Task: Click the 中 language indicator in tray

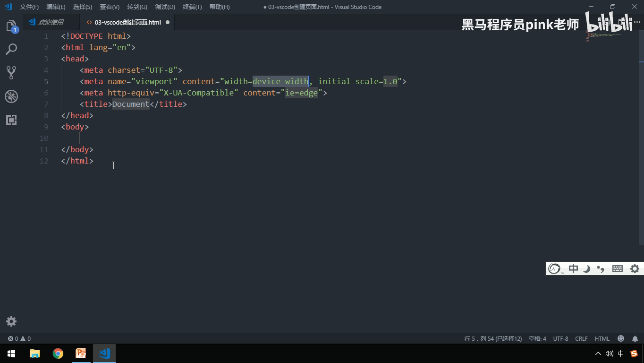Action: (621, 354)
